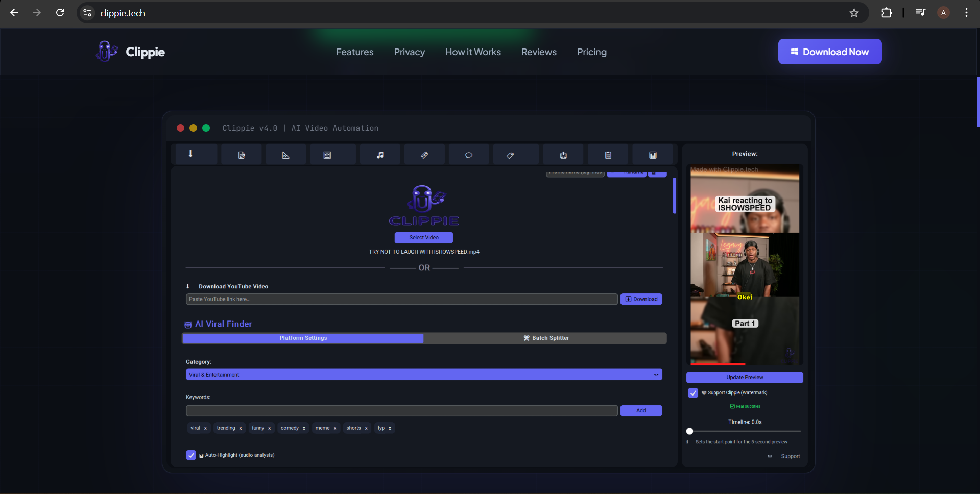Open the Reviews nav link
The height and width of the screenshot is (494, 980).
tap(539, 52)
